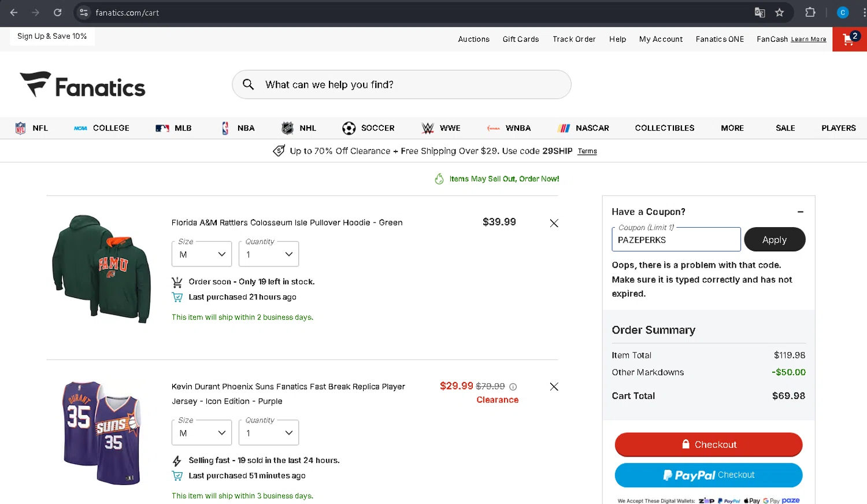Open the browser extensions puzzle icon
Image resolution: width=867 pixels, height=504 pixels.
[x=810, y=12]
